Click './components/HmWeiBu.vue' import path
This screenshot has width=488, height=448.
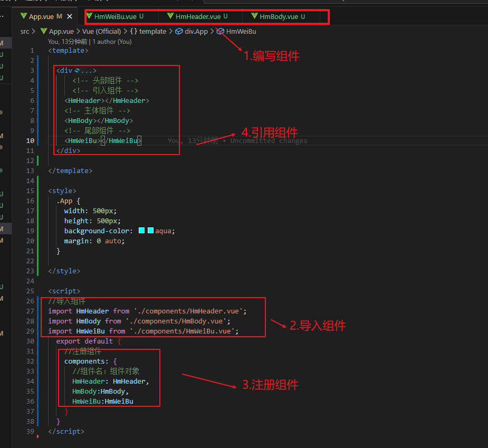click(x=183, y=331)
